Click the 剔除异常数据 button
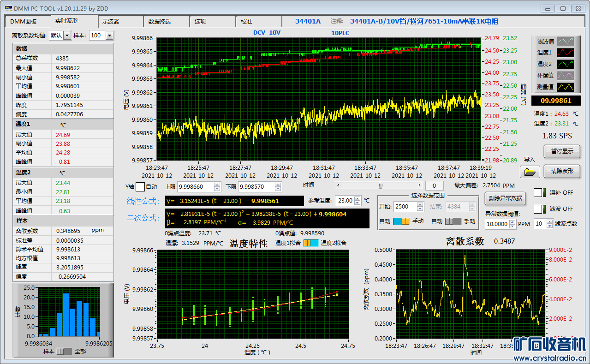Viewport: 590px width, 364px height. (x=506, y=198)
